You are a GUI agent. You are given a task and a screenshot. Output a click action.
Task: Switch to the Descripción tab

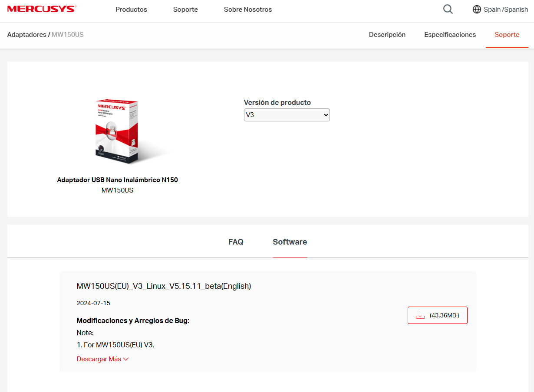387,35
